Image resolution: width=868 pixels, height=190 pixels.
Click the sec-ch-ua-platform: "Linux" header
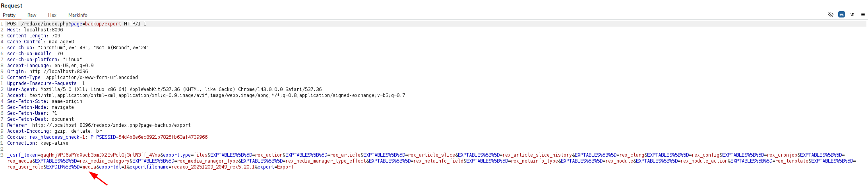pos(45,60)
